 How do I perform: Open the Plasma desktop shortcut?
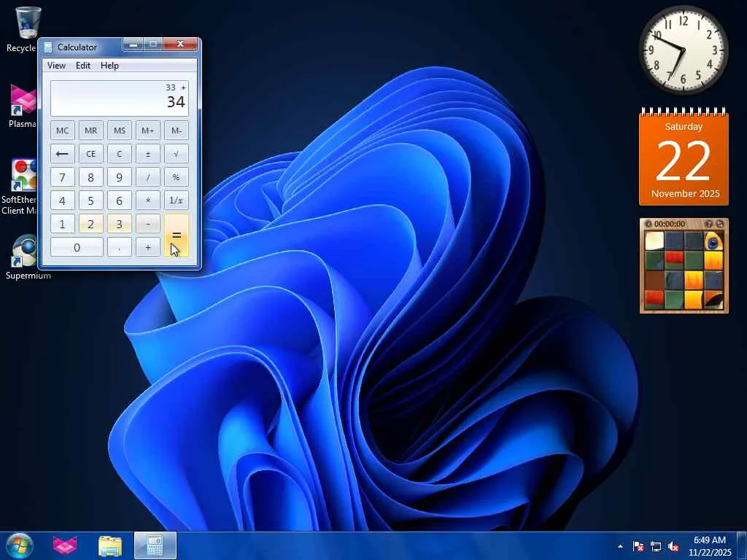click(23, 106)
